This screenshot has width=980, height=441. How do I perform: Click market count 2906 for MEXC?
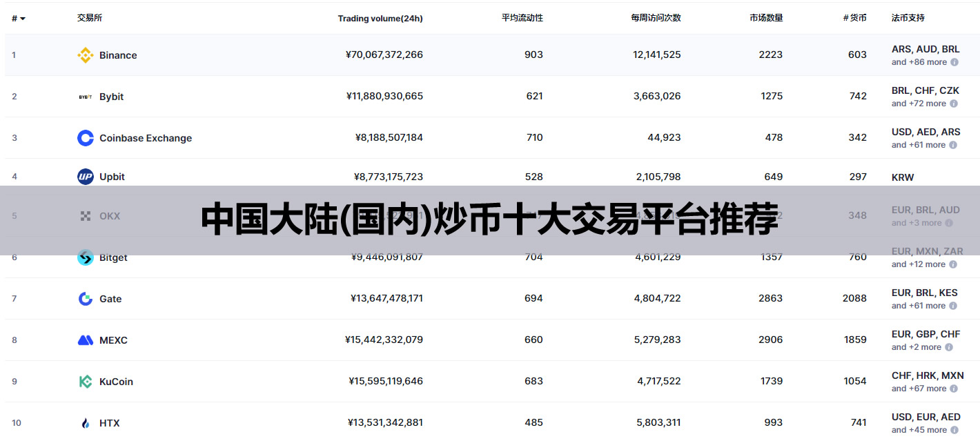coord(771,340)
